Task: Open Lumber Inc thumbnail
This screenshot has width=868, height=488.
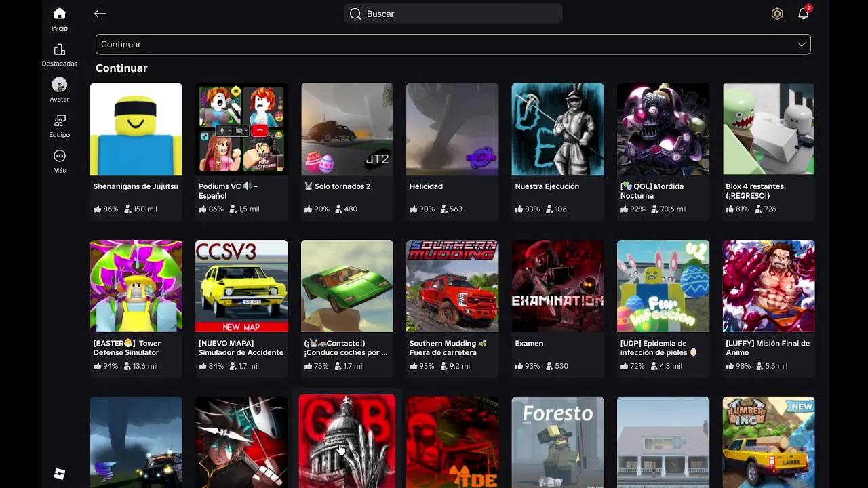Action: [x=769, y=442]
